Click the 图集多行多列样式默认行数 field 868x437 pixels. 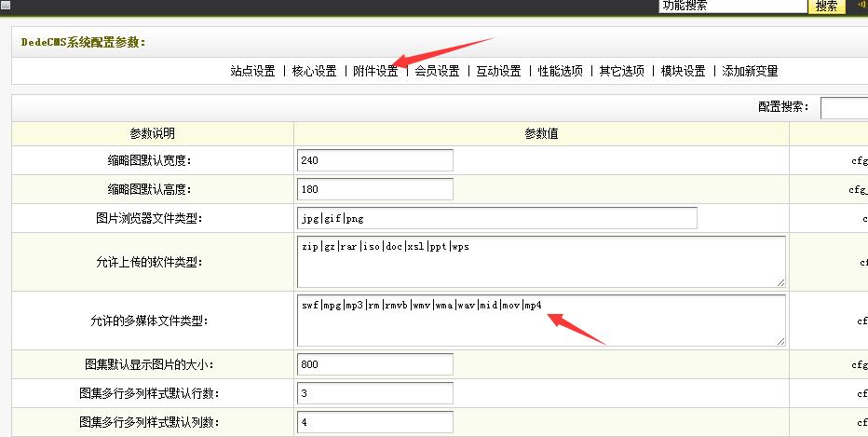tap(374, 393)
